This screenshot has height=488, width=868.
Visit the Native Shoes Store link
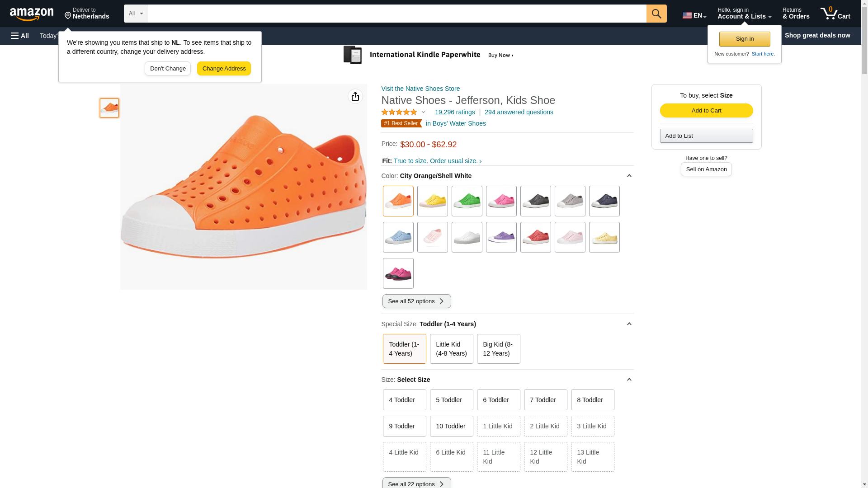click(x=420, y=89)
